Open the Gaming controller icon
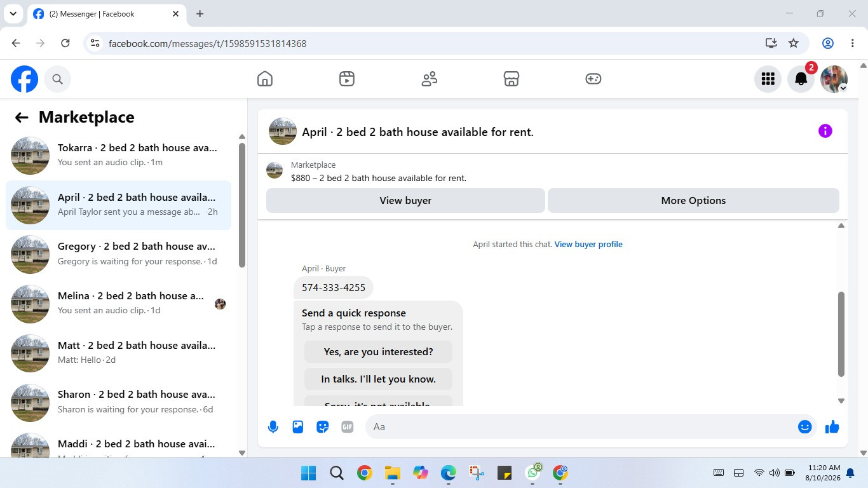868x488 pixels. click(593, 79)
